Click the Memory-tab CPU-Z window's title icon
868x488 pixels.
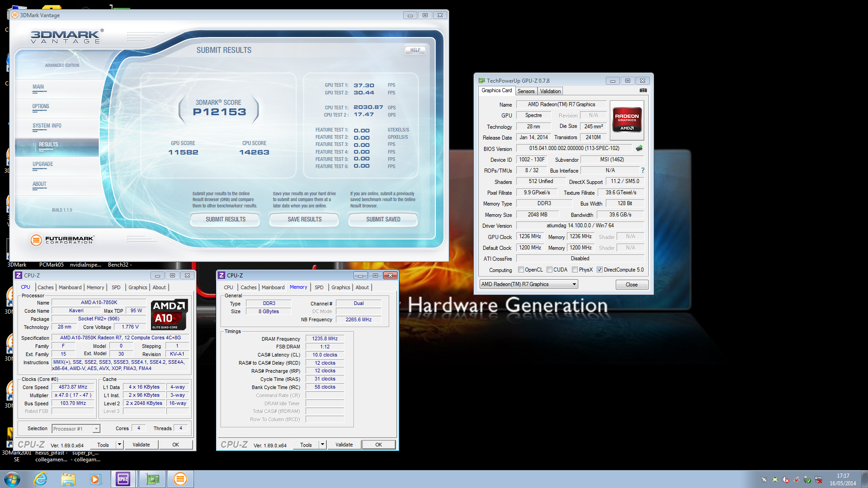coord(222,275)
